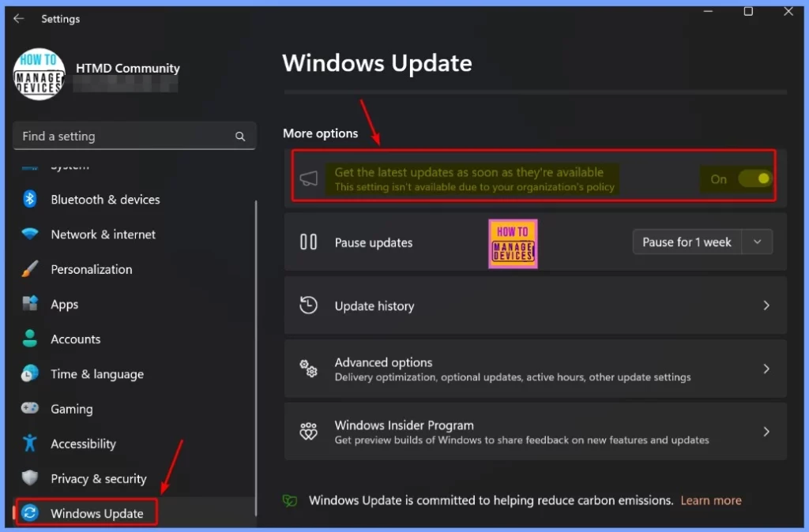
Task: Open Accessibility settings
Action: click(83, 444)
